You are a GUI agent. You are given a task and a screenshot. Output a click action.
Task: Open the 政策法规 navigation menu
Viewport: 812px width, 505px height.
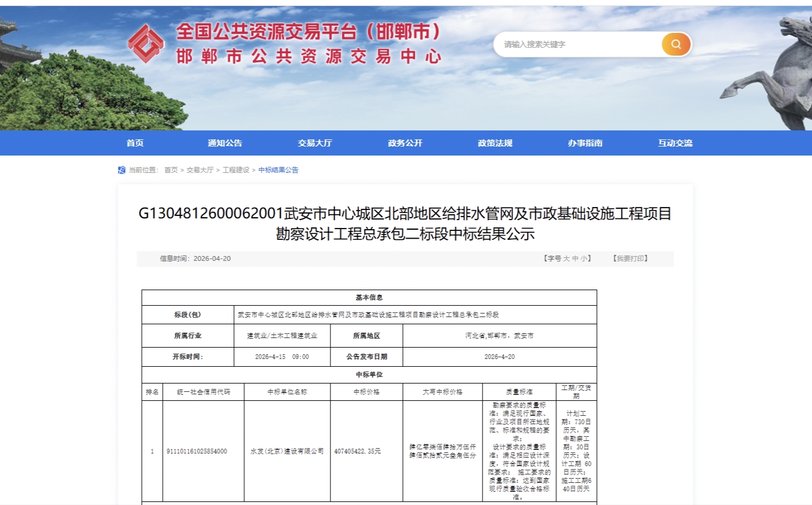point(495,143)
